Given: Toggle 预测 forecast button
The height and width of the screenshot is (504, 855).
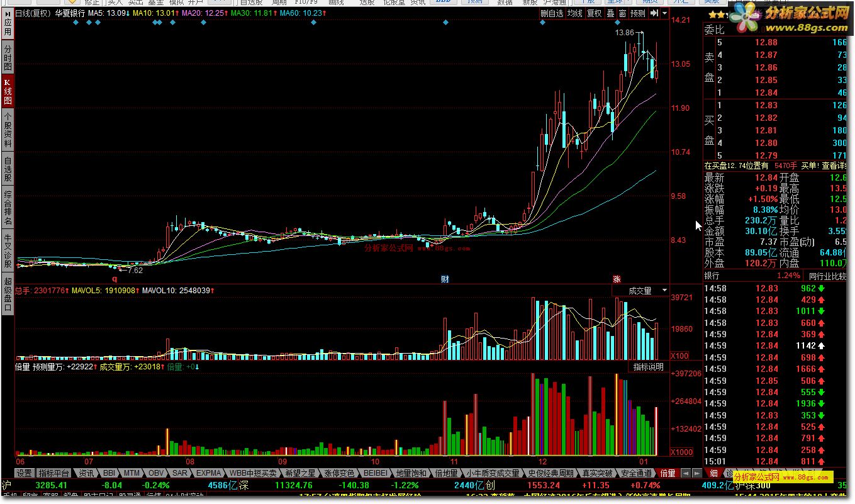Looking at the screenshot, I should (638, 13).
